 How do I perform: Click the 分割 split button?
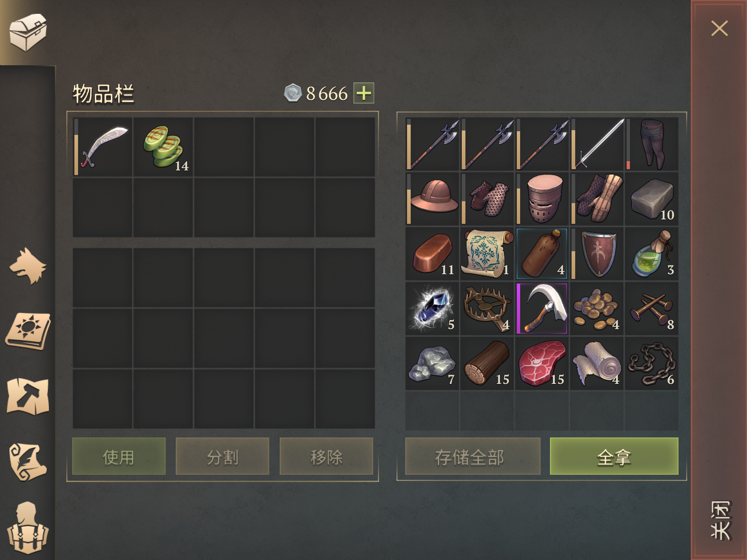[x=222, y=456]
